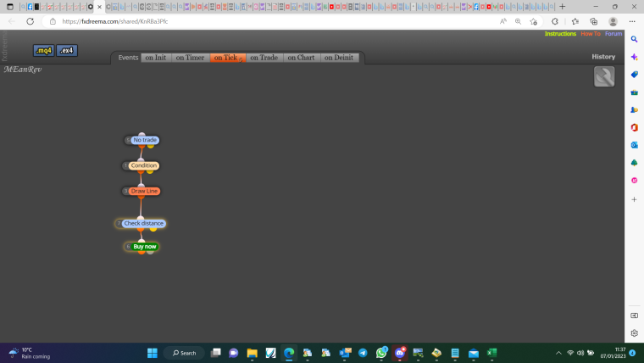The image size is (644, 363).
Task: Open the browser settings and more menu
Action: tap(631, 21)
